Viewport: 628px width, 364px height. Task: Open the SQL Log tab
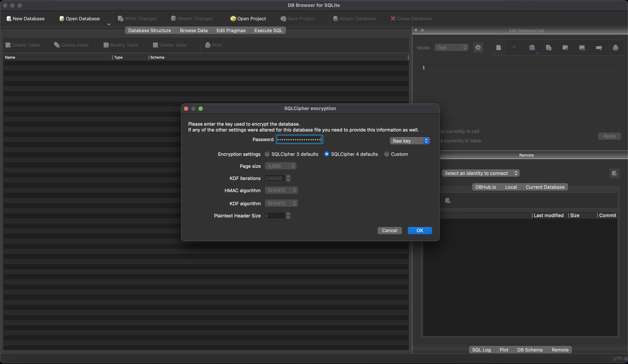(481, 349)
